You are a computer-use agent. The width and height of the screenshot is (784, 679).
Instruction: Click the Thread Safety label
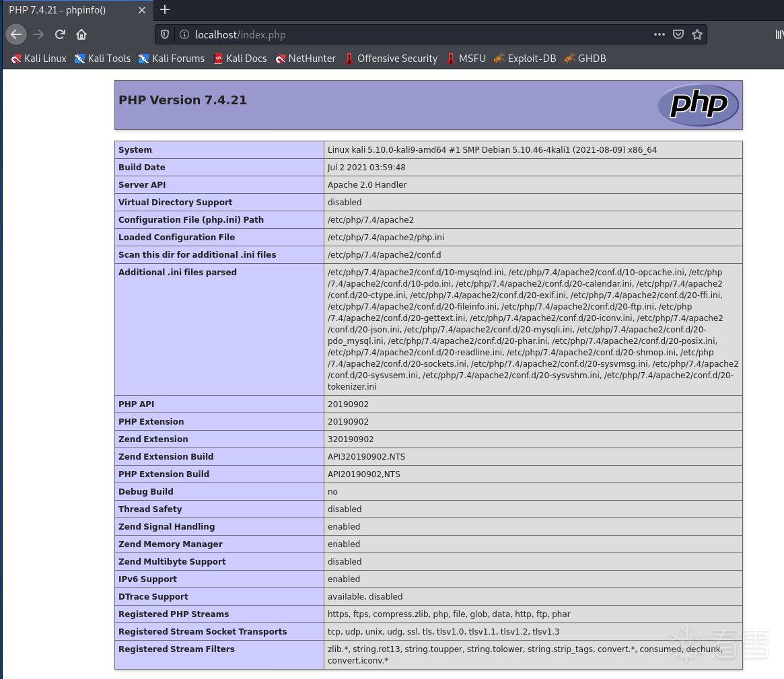pyautogui.click(x=150, y=509)
